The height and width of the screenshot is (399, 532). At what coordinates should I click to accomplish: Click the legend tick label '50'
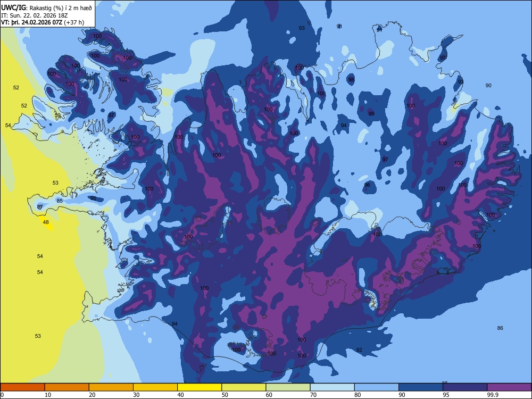(225, 395)
